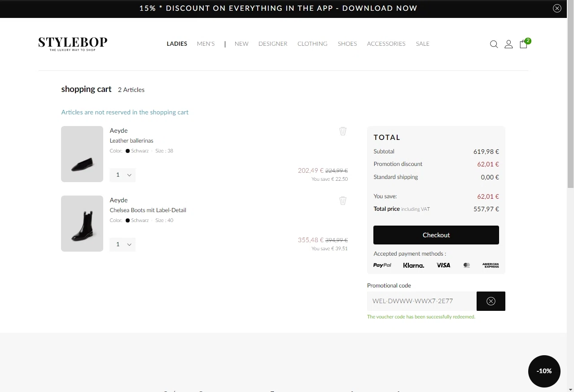Click the 355,48 € boots price

pos(311,240)
